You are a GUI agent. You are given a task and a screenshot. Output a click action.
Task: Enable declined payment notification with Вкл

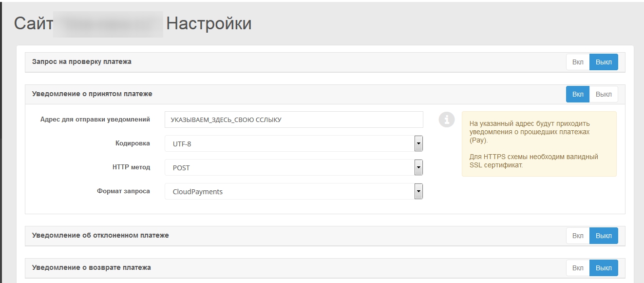[x=578, y=236]
